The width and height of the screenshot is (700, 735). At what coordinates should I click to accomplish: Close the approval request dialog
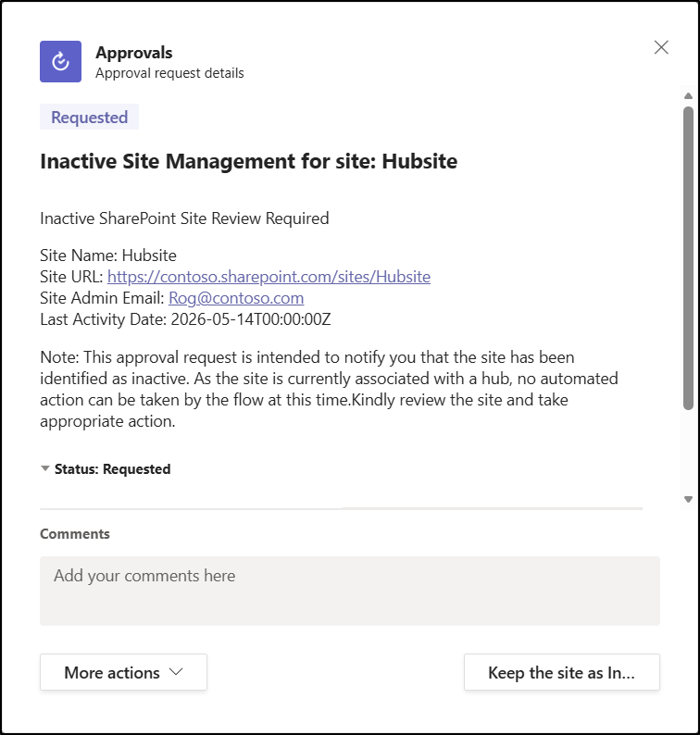point(661,47)
